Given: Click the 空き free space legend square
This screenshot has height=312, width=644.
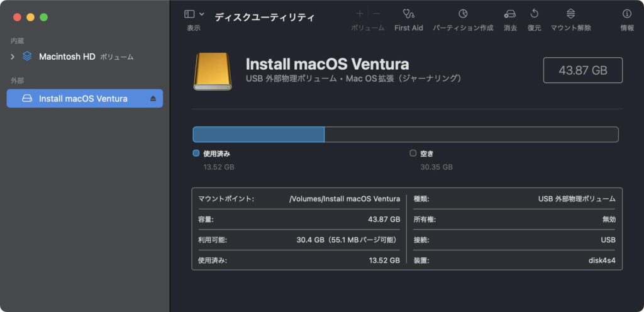Looking at the screenshot, I should tap(413, 153).
